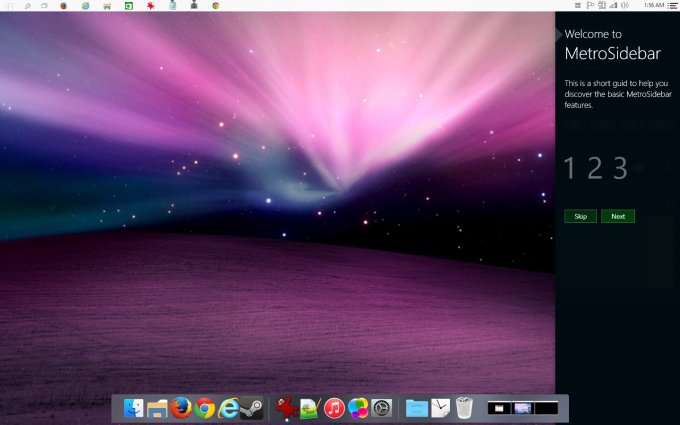Viewport: 680px width, 425px height.
Task: Open the colorful ball icon in dock
Action: (358, 408)
